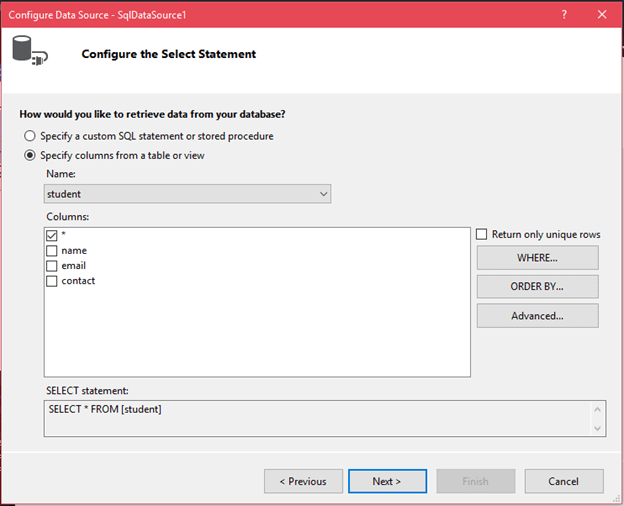
Task: Check the name column checkbox
Action: coord(52,251)
